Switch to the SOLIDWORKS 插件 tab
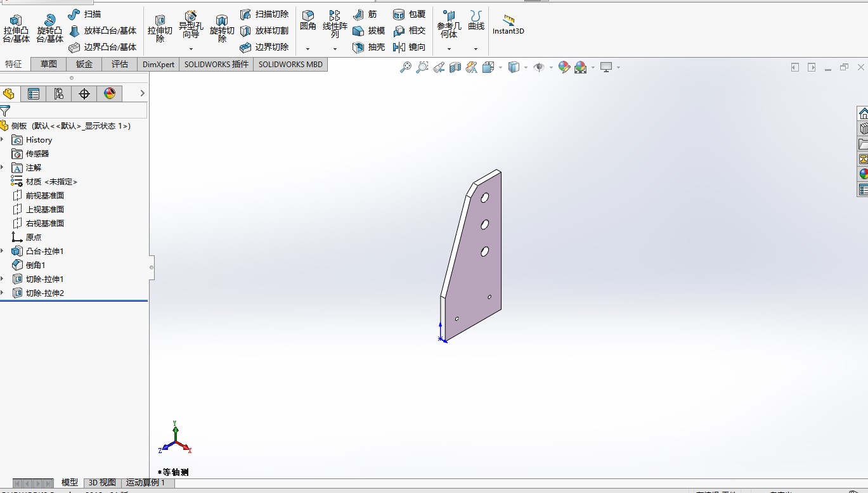868x493 pixels. [216, 64]
